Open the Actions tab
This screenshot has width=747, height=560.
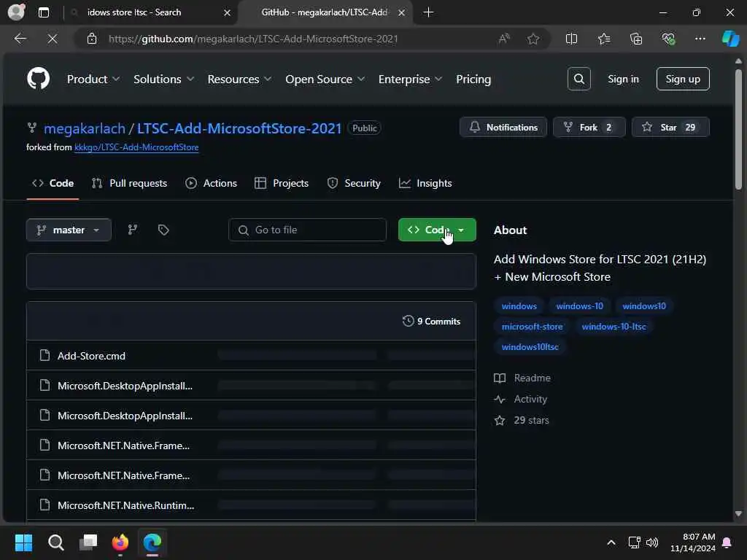click(x=211, y=183)
